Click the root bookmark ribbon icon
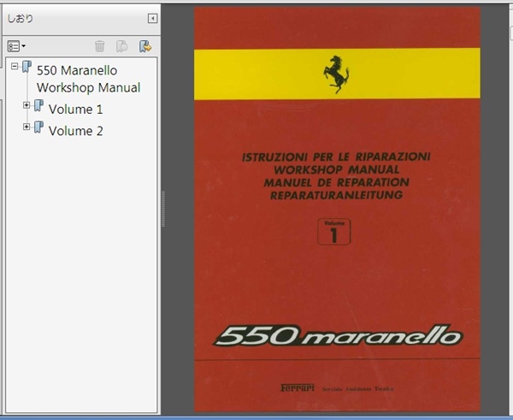The height and width of the screenshot is (420, 513). tap(27, 67)
